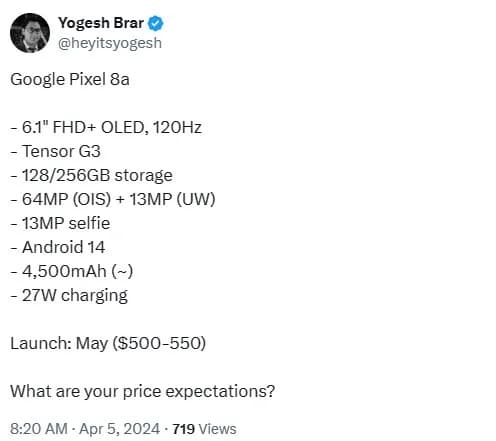Click the Tensor G3 spec line
496x441 pixels.
55,152
